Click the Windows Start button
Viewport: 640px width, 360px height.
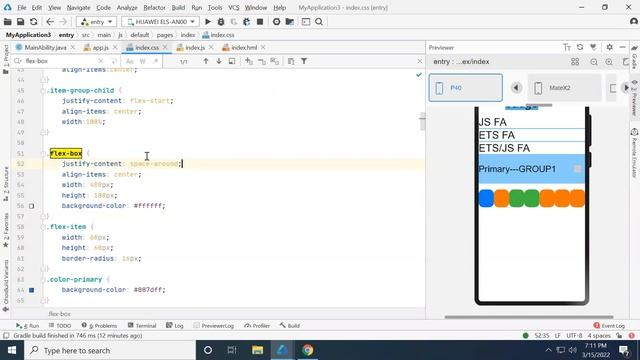[12, 350]
